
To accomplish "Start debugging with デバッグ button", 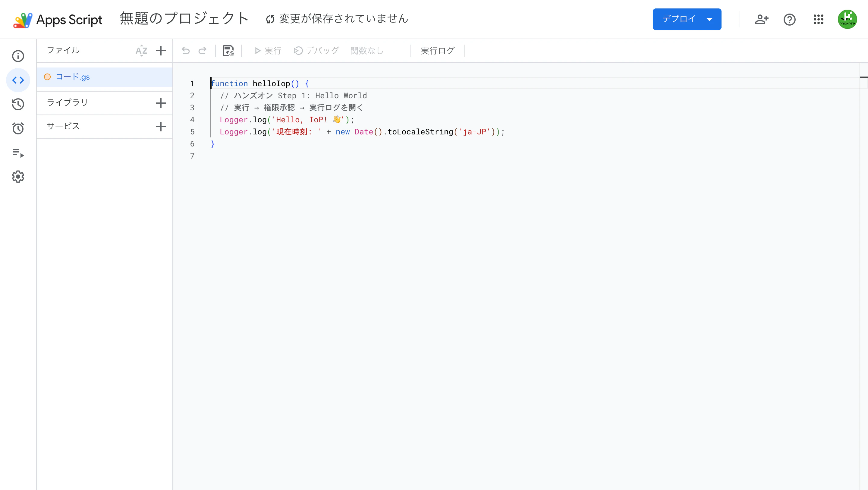I will 316,51.
